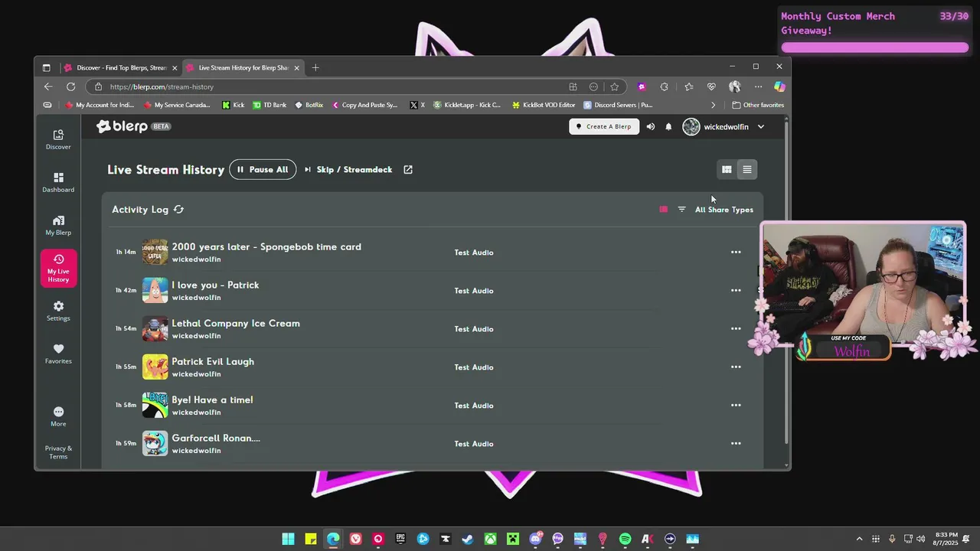Select My Live History sidebar item
980x551 pixels.
click(x=58, y=268)
